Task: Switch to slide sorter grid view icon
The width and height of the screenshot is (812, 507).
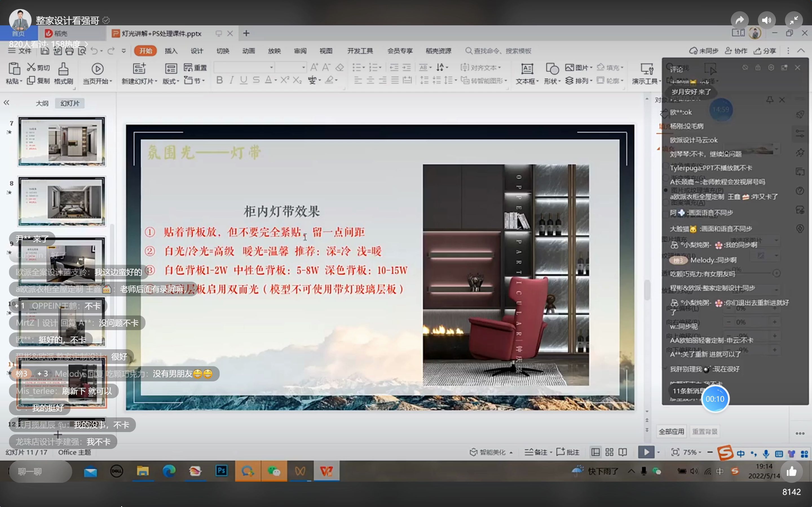Action: [609, 452]
